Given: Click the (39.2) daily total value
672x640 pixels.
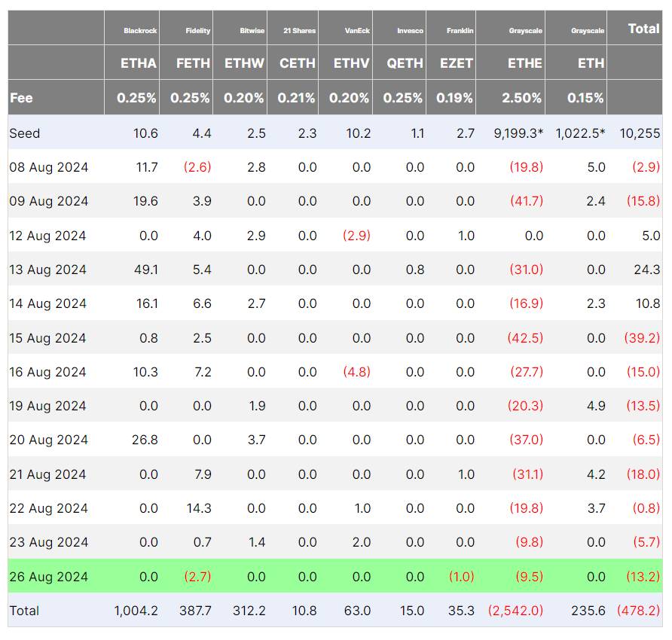Looking at the screenshot, I should point(642,338).
